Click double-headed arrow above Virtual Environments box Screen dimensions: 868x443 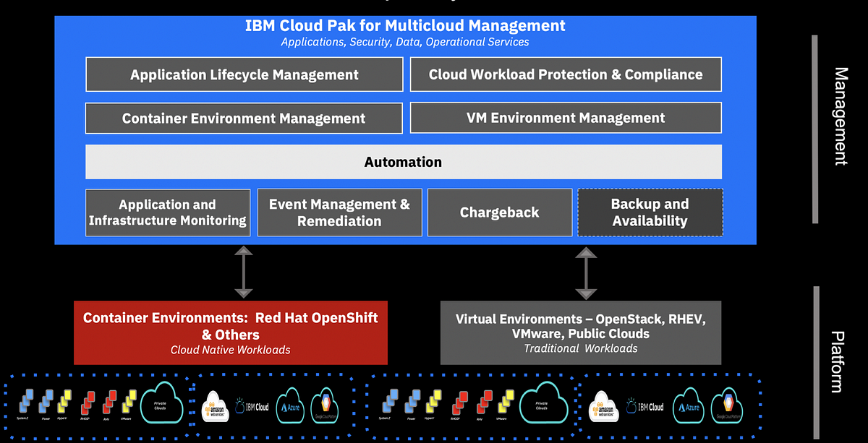585,272
